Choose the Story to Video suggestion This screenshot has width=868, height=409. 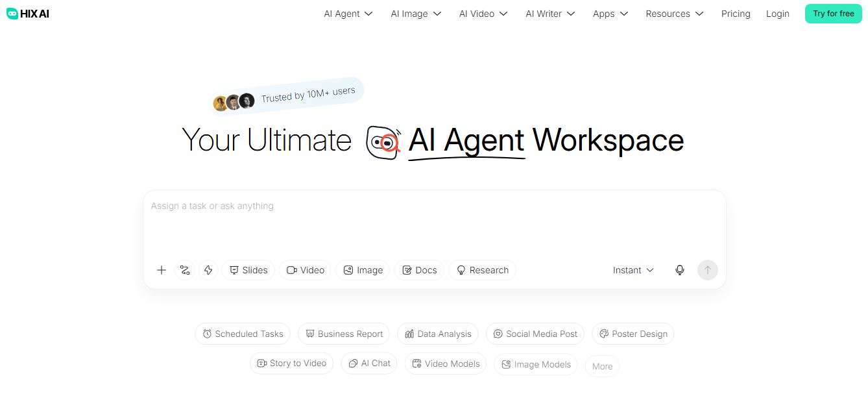(292, 364)
